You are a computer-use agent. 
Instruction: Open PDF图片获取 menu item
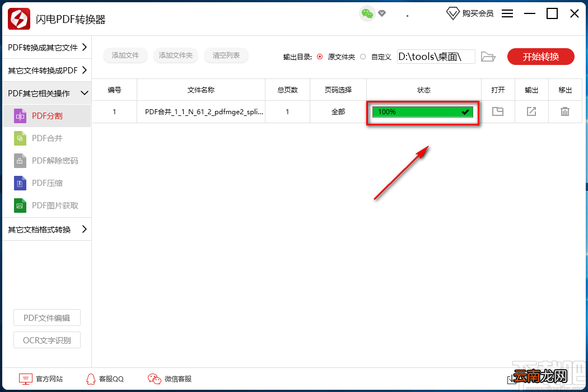click(x=47, y=206)
